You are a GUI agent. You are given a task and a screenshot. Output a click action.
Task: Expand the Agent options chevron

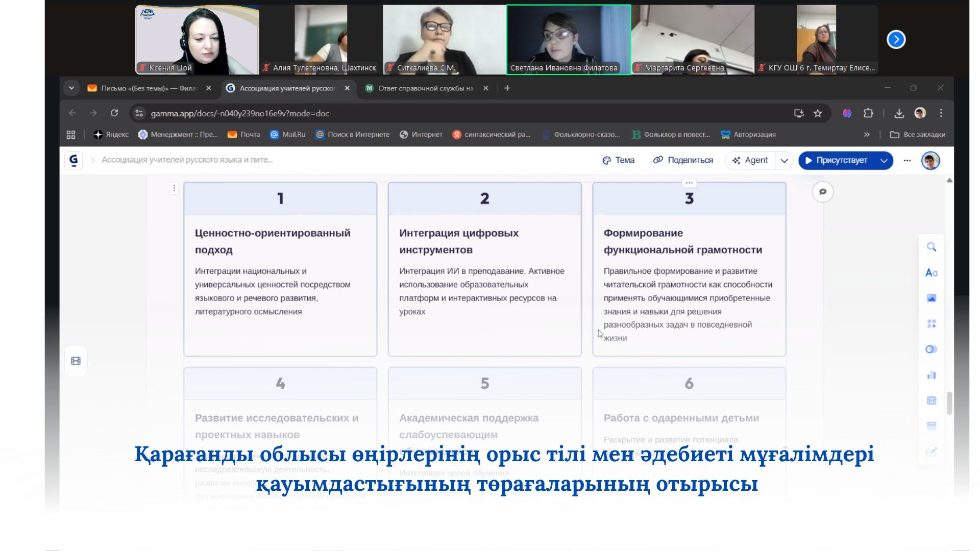tap(785, 160)
